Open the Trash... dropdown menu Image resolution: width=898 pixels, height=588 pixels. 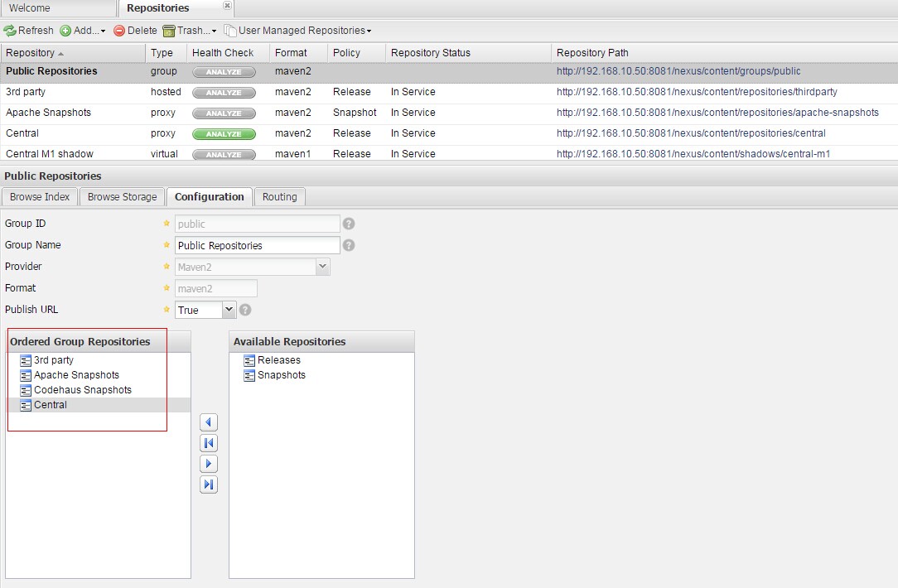[190, 31]
